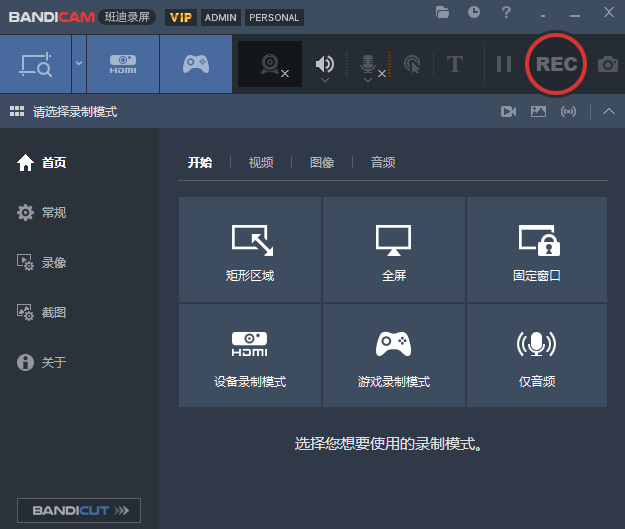Select HDMI device recording mode in toolbar
The width and height of the screenshot is (625, 529).
pos(123,64)
